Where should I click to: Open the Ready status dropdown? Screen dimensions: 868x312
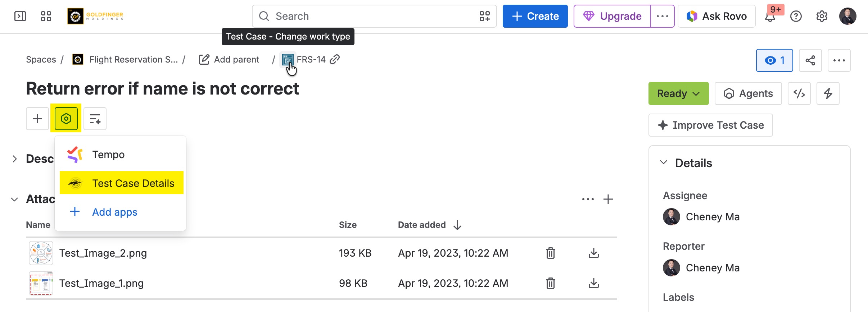(678, 93)
